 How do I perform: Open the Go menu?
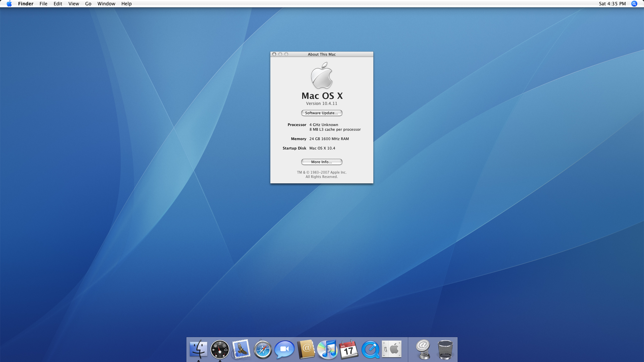[88, 4]
